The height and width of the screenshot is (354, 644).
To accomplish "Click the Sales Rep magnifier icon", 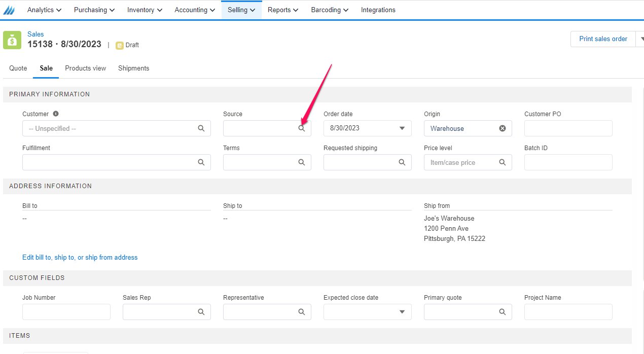I will click(201, 312).
